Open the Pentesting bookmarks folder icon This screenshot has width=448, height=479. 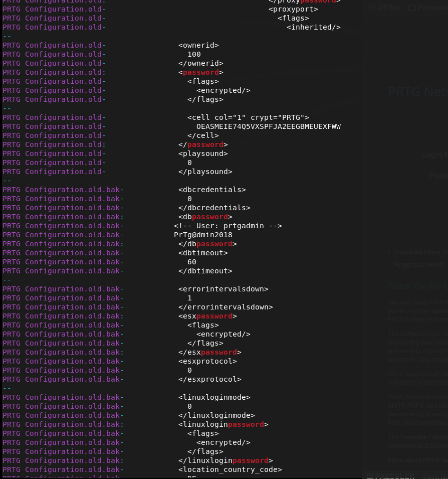[412, 8]
